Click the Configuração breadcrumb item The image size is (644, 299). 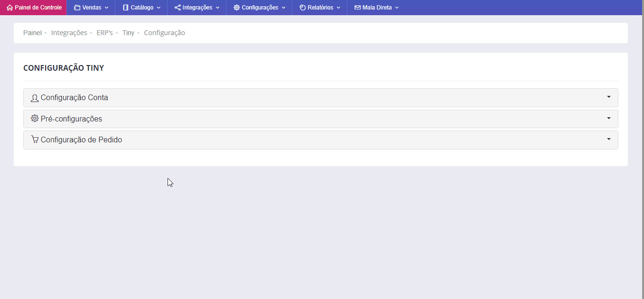(165, 33)
